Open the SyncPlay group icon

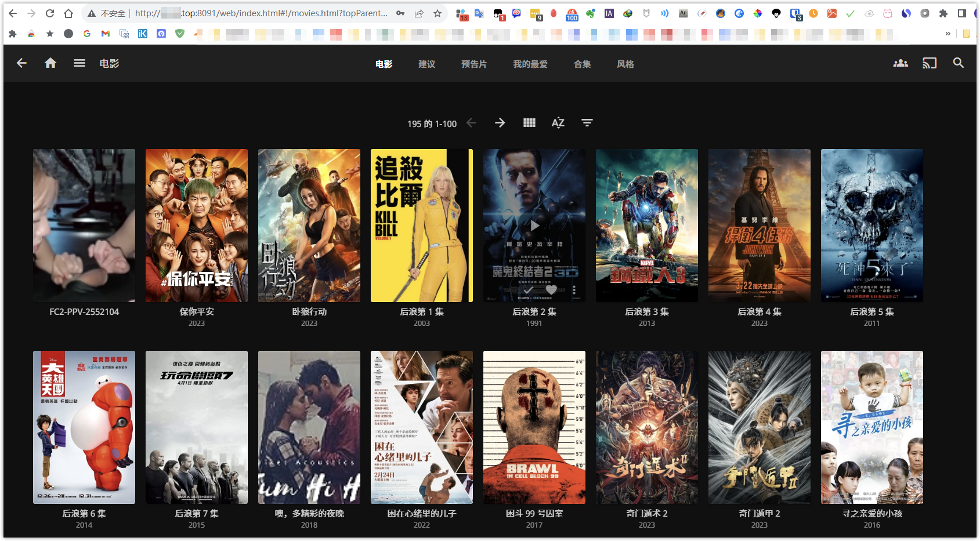pyautogui.click(x=901, y=63)
